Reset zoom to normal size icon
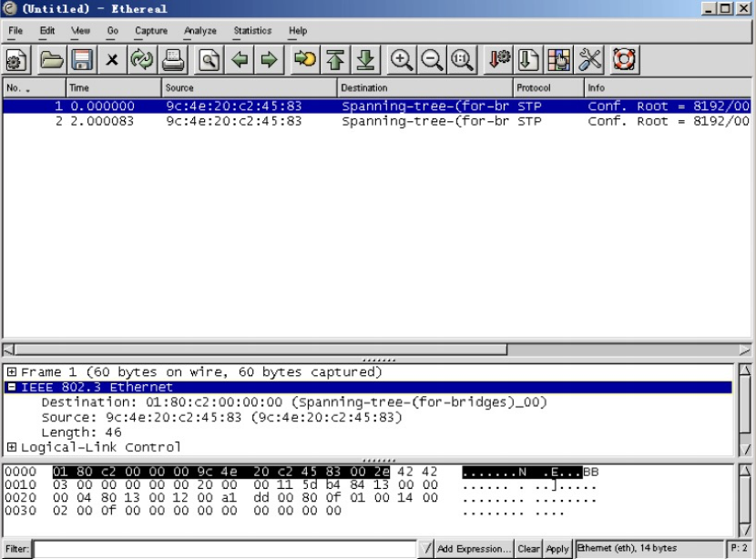756x559 pixels. click(x=462, y=60)
